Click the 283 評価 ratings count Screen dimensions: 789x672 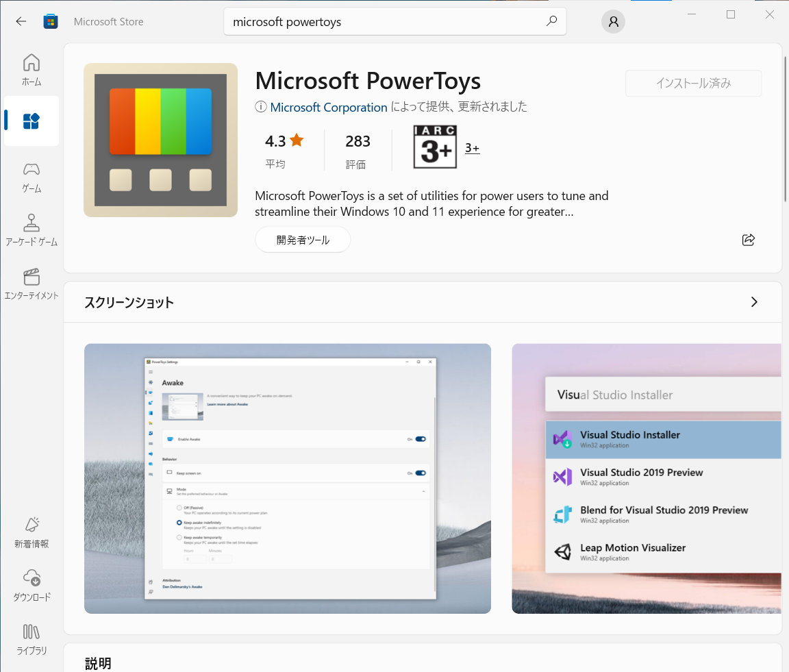pyautogui.click(x=358, y=151)
